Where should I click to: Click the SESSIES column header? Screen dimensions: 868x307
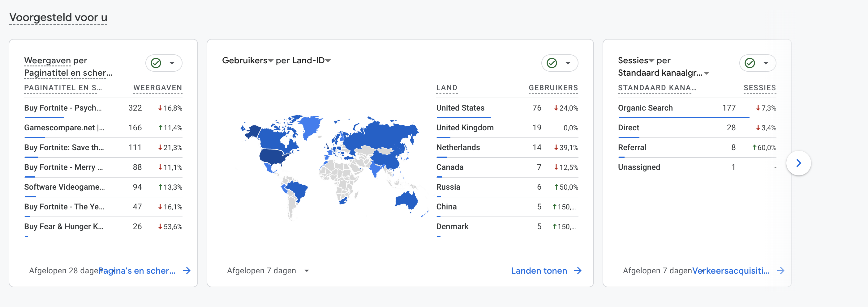760,88
